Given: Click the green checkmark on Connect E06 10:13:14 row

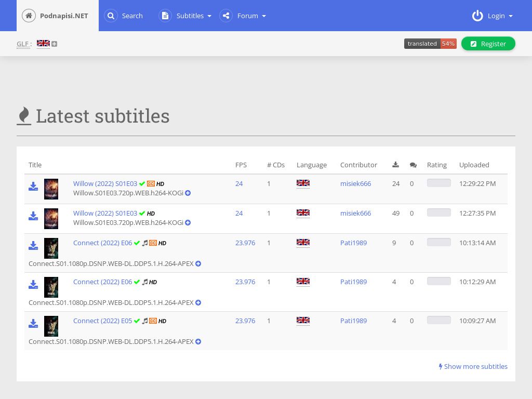Looking at the screenshot, I should [137, 243].
